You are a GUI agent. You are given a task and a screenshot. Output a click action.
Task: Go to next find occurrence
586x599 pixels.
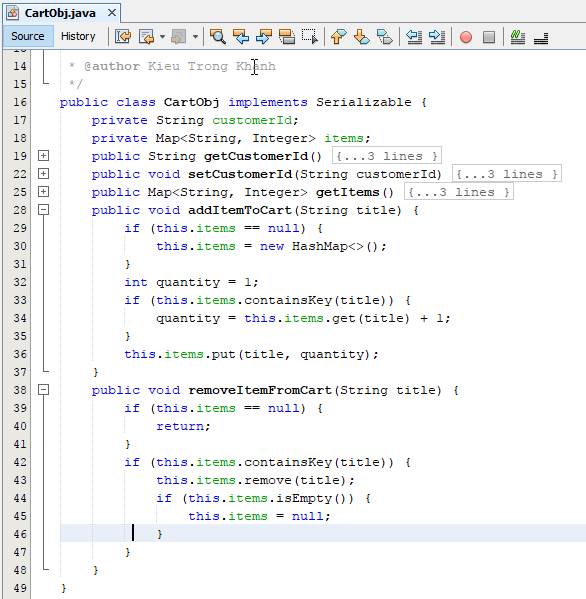click(264, 37)
